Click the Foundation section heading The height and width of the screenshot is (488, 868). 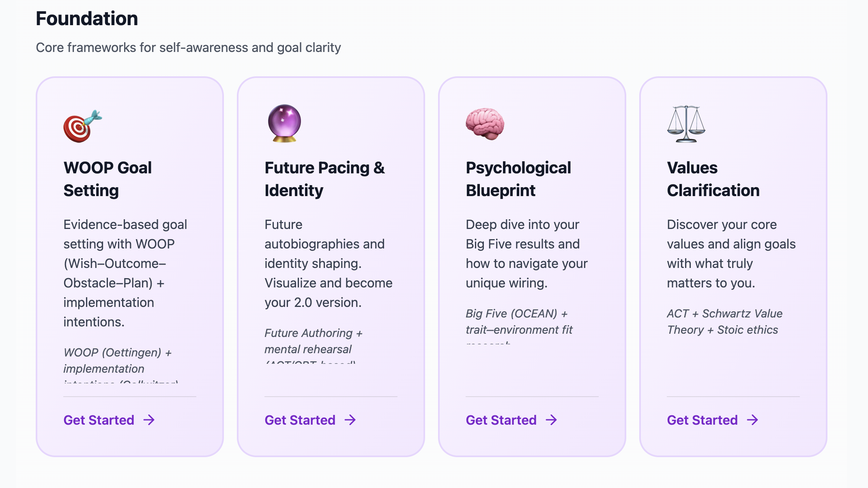click(x=87, y=19)
